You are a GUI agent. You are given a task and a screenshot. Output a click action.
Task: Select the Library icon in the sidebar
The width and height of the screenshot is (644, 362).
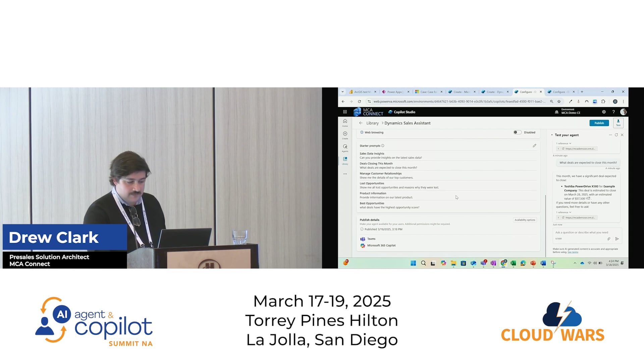tap(345, 161)
